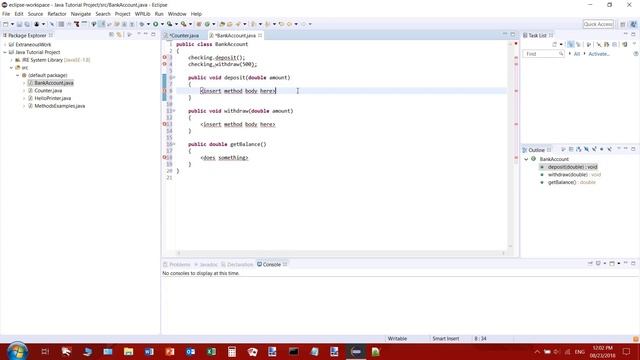Click the Save toolbar icon
The image size is (640, 360).
(19, 24)
